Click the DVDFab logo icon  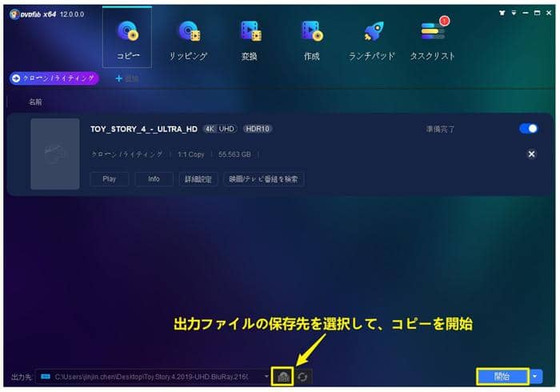click(14, 14)
